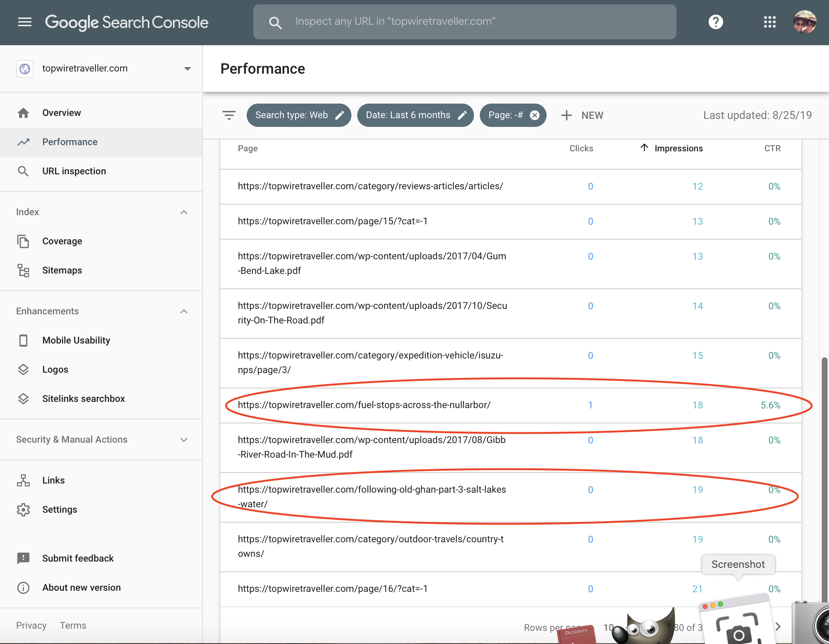This screenshot has height=644, width=829.
Task: Open the property selector dropdown arrow
Action: click(187, 69)
